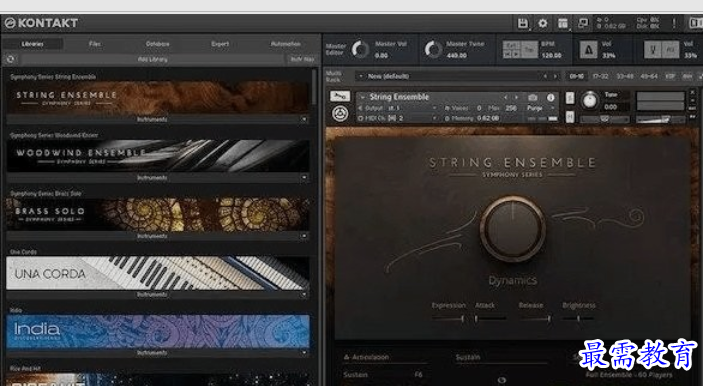The width and height of the screenshot is (703, 386).
Task: Expand Una Corda library Instruments arrow
Action: [x=304, y=295]
